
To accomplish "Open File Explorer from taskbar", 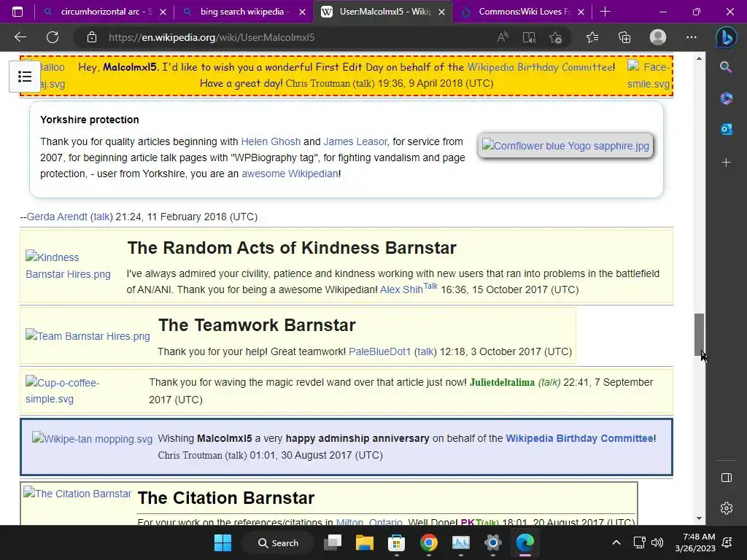I will coord(365,542).
